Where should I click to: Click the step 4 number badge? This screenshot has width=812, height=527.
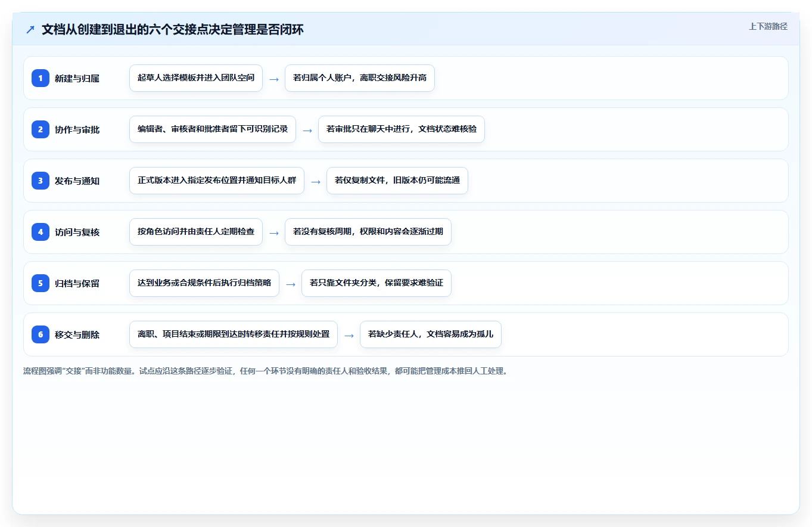[x=41, y=232]
